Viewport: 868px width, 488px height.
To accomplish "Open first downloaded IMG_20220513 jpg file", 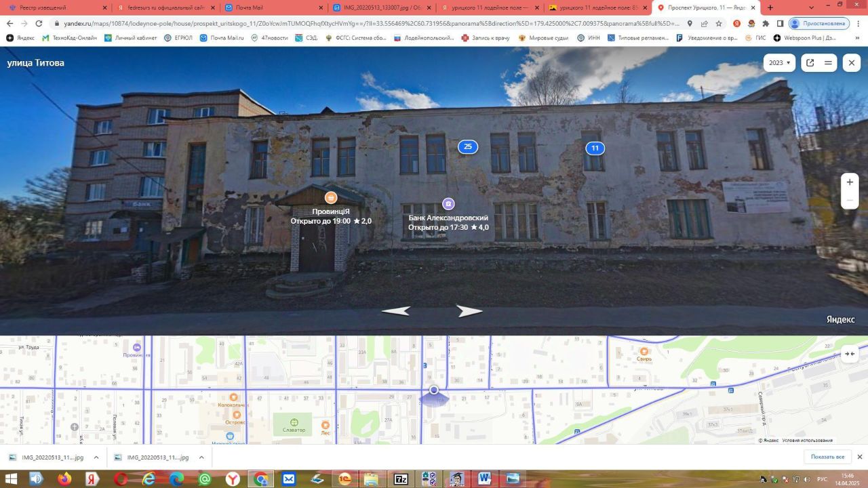I will (x=47, y=457).
